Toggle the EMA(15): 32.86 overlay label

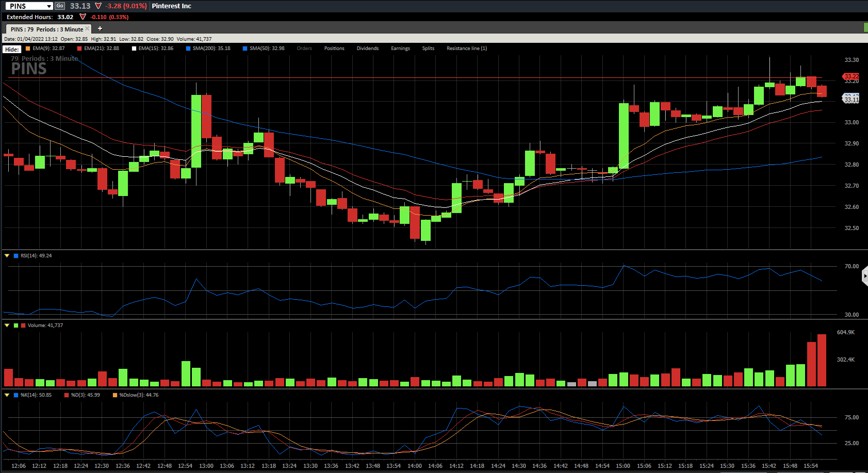(x=156, y=48)
